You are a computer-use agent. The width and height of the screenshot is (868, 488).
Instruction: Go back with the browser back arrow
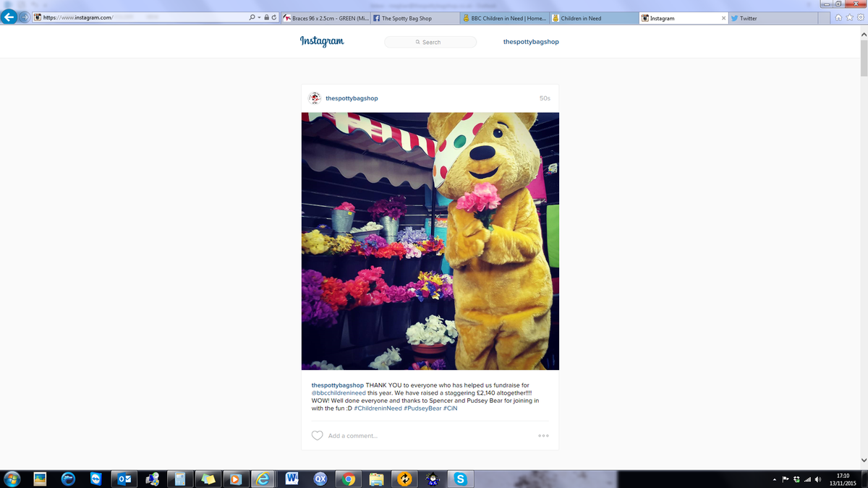pos(10,18)
